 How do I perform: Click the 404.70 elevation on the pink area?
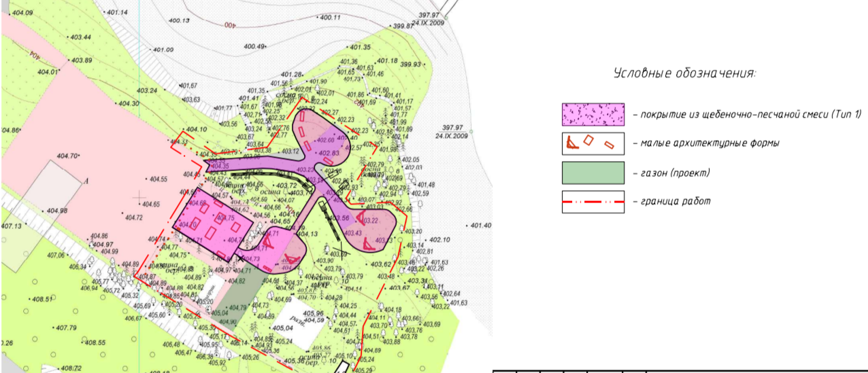click(x=67, y=156)
